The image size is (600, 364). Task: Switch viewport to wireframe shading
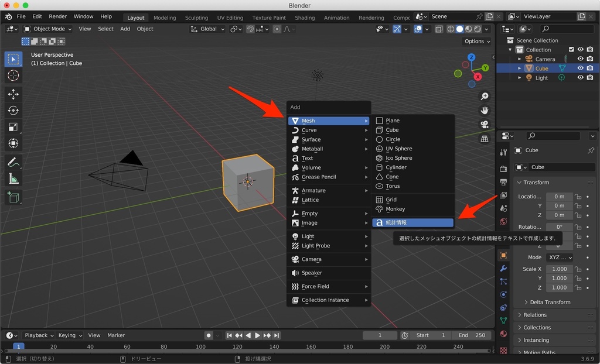pyautogui.click(x=451, y=29)
